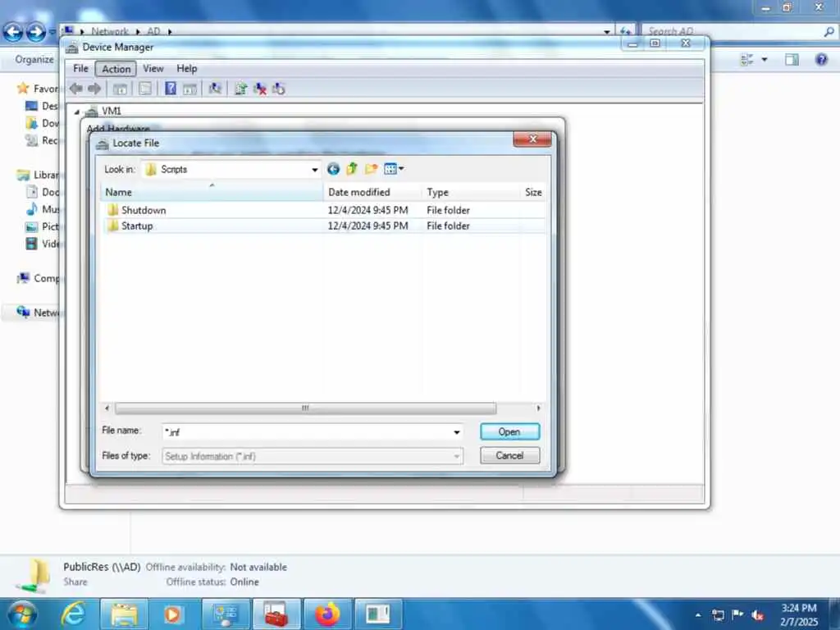Switch to red toolbox taskbar application
The width and height of the screenshot is (840, 630).
pyautogui.click(x=276, y=614)
